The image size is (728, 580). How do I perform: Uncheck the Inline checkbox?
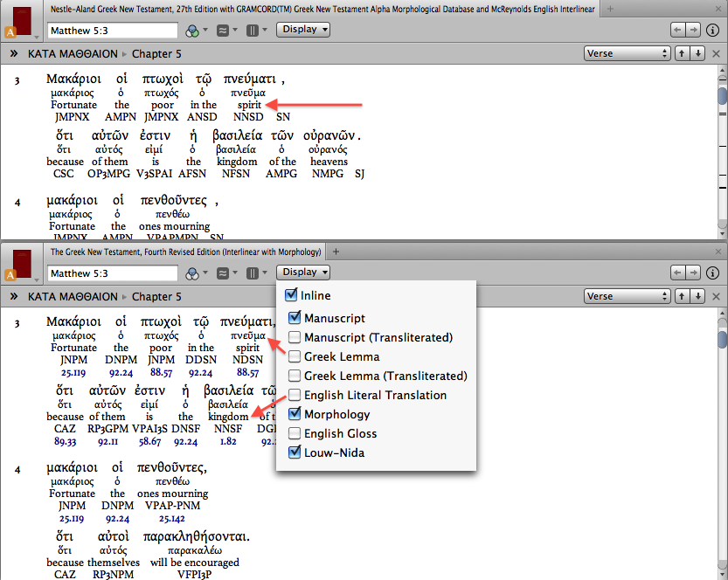[291, 295]
